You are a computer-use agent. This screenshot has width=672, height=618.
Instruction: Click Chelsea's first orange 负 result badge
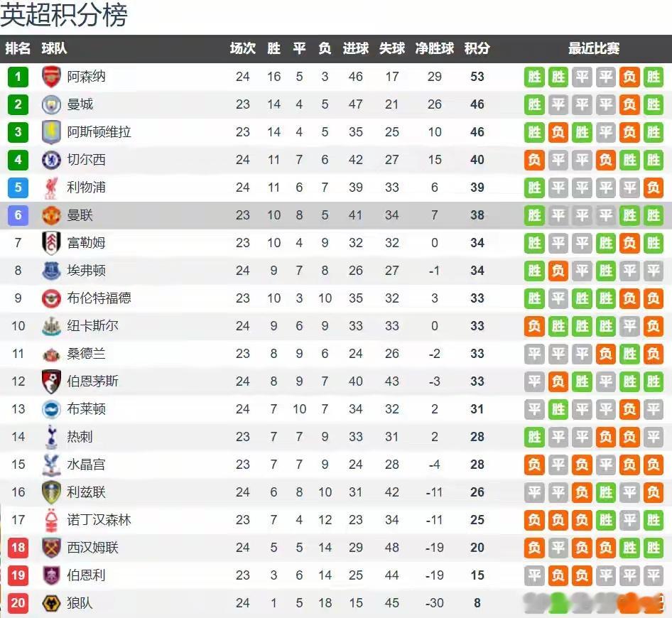click(534, 161)
